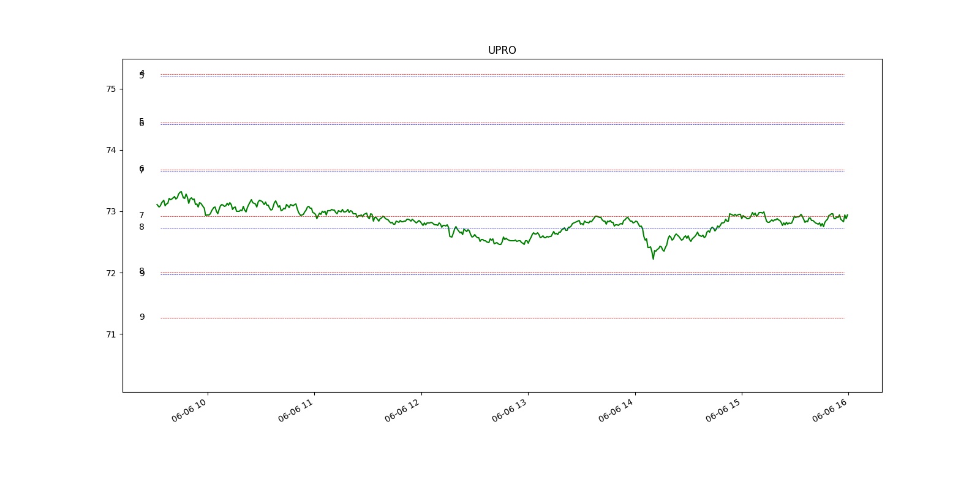Select the 73 y-axis tick label
The height and width of the screenshot is (490, 980).
pos(111,211)
